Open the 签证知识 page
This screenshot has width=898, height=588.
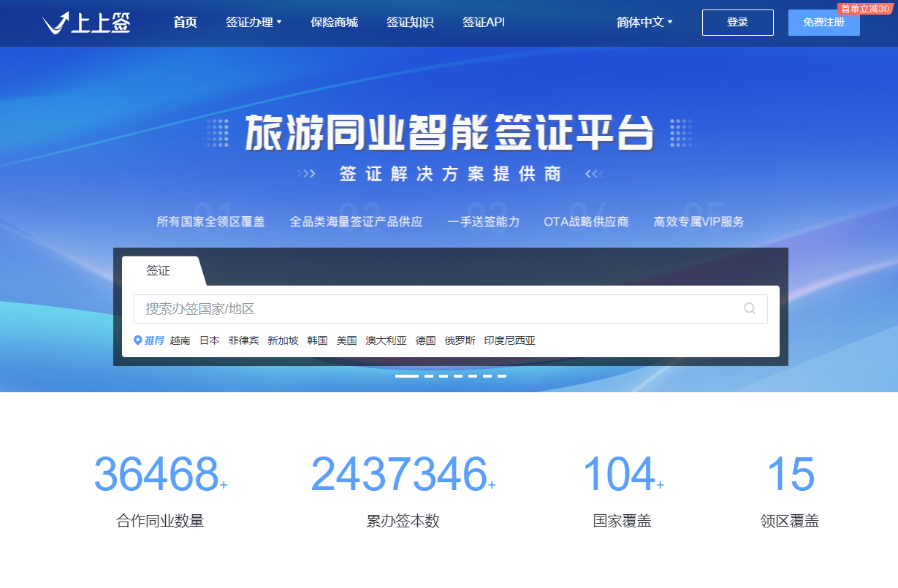(410, 22)
